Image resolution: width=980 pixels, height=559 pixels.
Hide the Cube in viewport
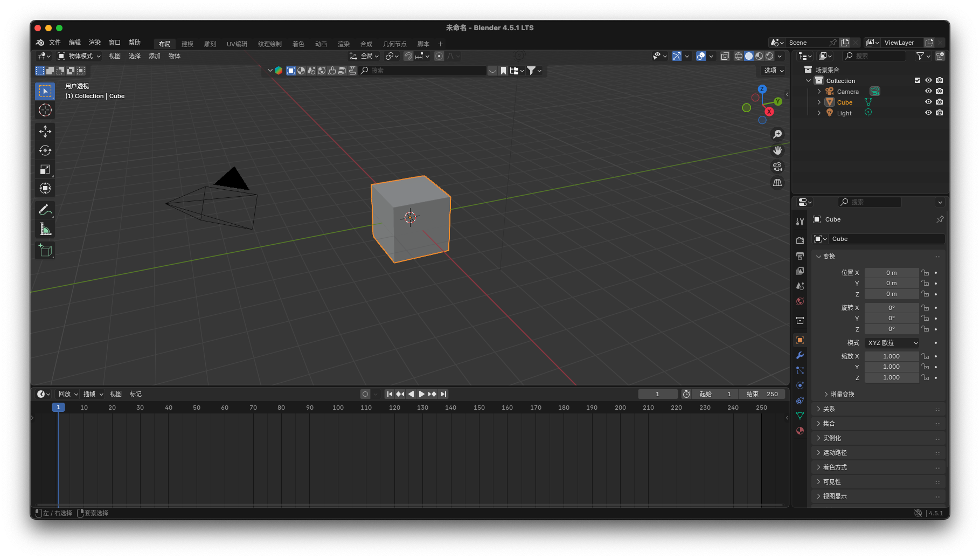pos(928,102)
